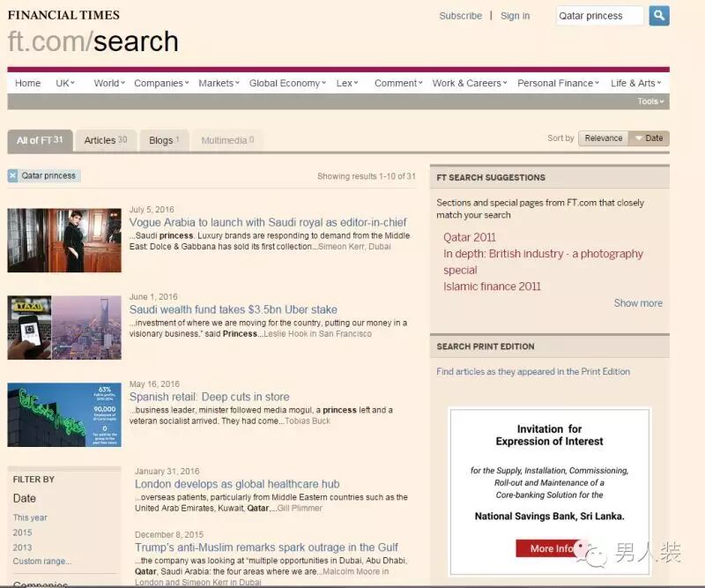The height and width of the screenshot is (588, 705).
Task: Switch to the Blogs tab
Action: (164, 140)
